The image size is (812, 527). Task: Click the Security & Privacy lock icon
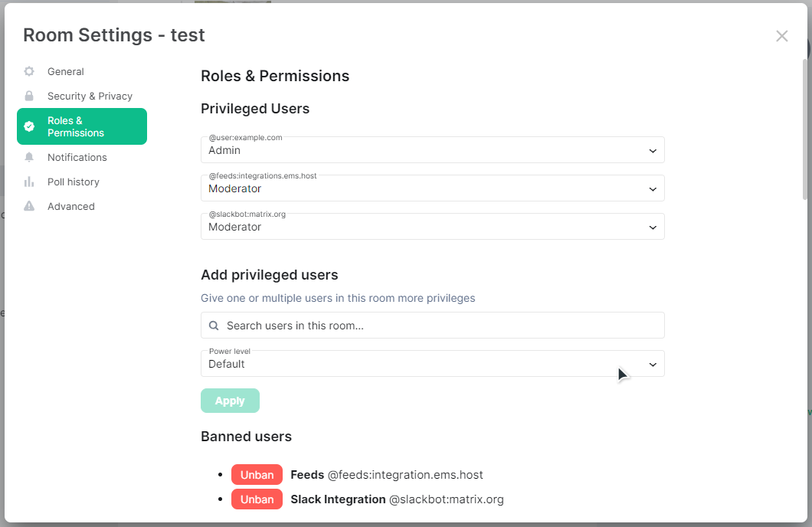pos(29,96)
